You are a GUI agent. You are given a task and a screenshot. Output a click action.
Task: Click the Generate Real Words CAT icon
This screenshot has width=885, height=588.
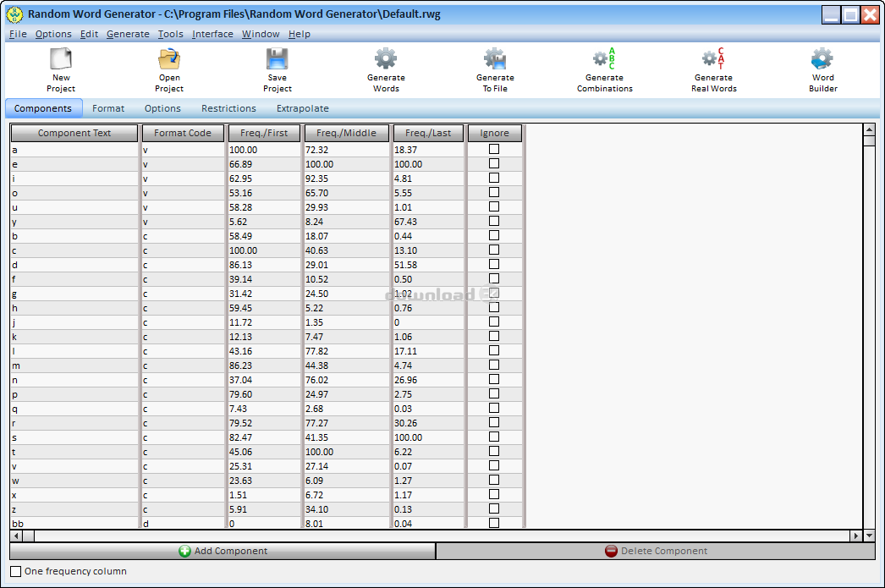coord(713,58)
